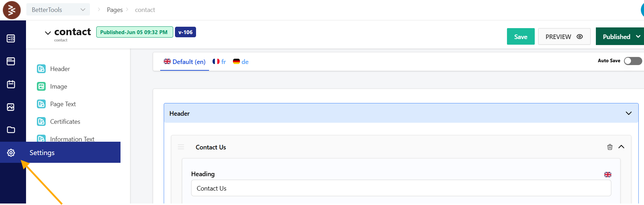Viewport: 644px width, 205px height.
Task: Click the green Save button
Action: coord(520,37)
